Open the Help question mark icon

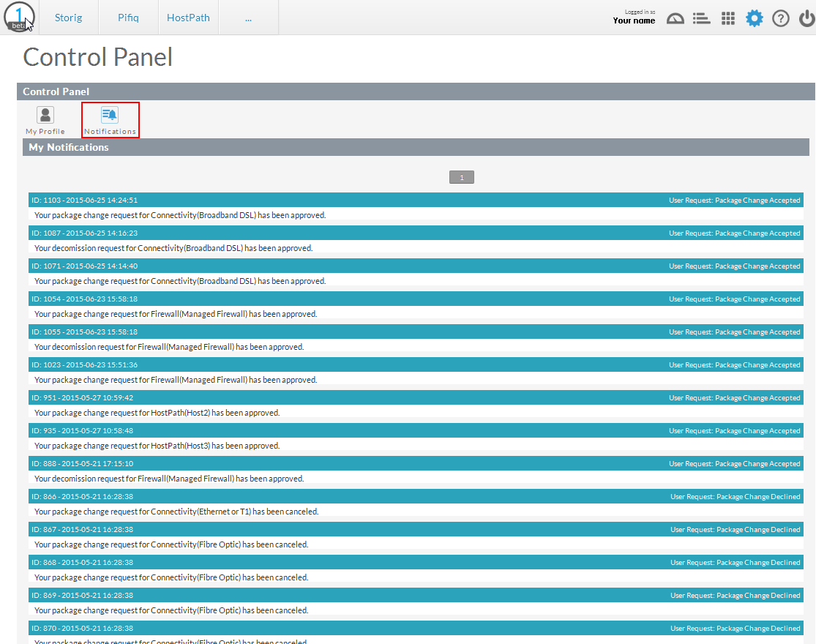tap(780, 18)
